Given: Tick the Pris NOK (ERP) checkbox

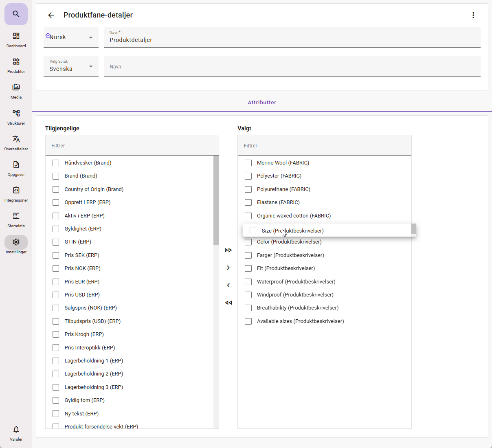Looking at the screenshot, I should pyautogui.click(x=56, y=268).
